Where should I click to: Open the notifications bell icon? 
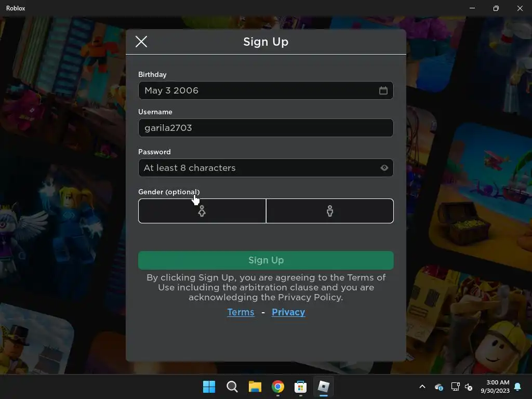[518, 387]
